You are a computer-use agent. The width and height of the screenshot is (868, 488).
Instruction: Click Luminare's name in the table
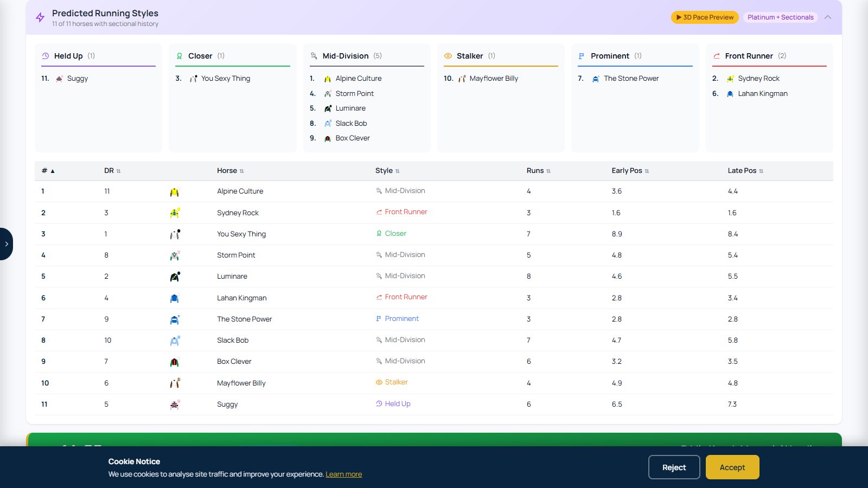[x=232, y=277]
